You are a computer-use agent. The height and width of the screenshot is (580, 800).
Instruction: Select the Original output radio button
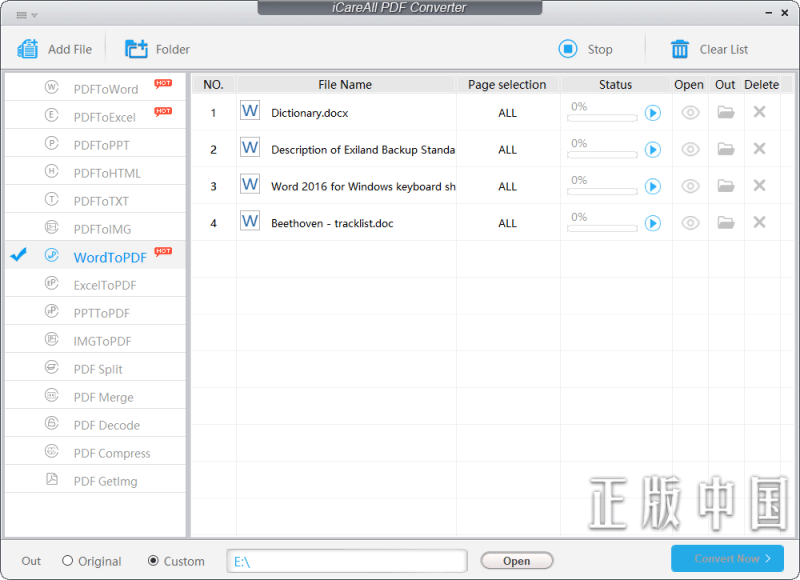(x=67, y=561)
